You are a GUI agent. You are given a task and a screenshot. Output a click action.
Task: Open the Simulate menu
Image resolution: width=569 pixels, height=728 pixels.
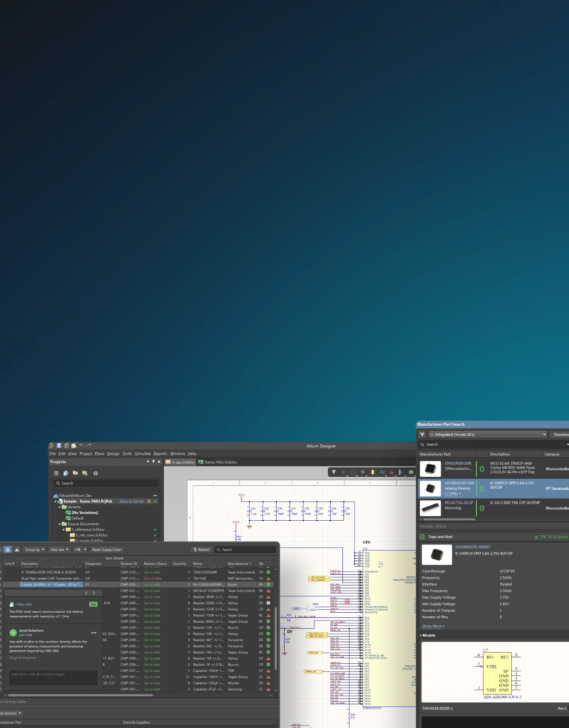tap(143, 454)
